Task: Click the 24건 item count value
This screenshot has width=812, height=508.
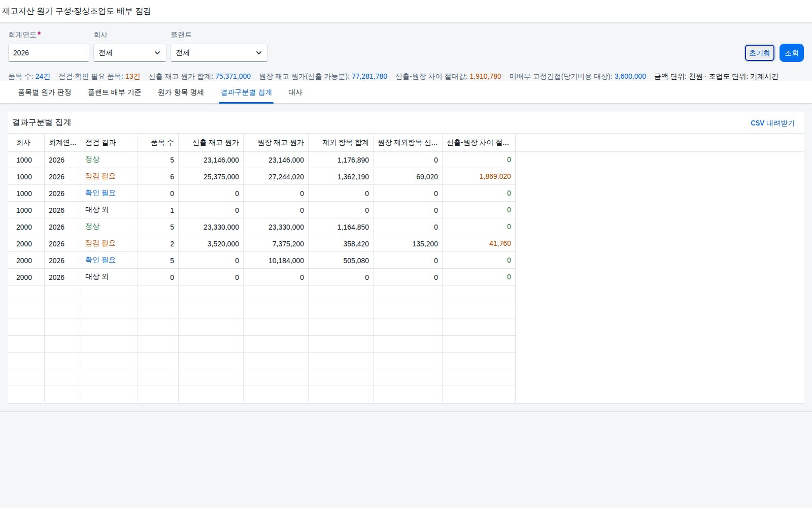Action: coord(43,76)
